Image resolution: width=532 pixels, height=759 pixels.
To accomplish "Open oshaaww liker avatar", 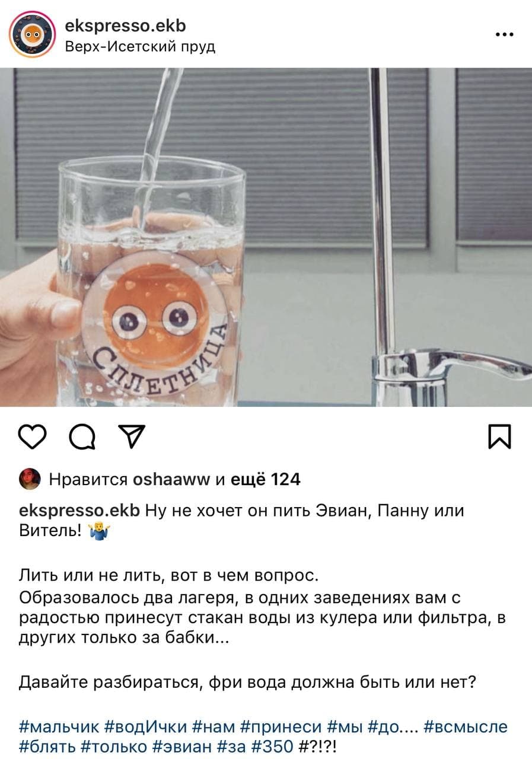I will pyautogui.click(x=30, y=479).
